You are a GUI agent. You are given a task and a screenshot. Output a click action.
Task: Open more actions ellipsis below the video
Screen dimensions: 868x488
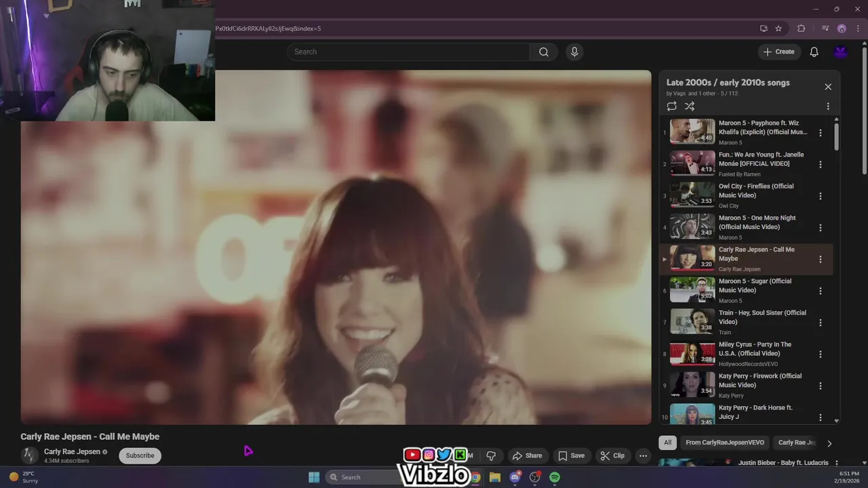pos(644,455)
